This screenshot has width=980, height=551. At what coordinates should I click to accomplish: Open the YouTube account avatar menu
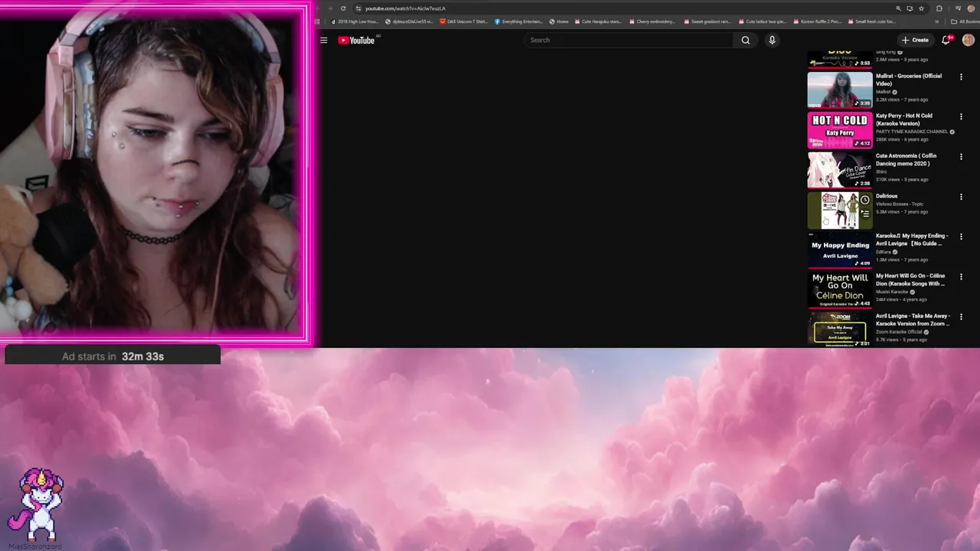point(968,40)
